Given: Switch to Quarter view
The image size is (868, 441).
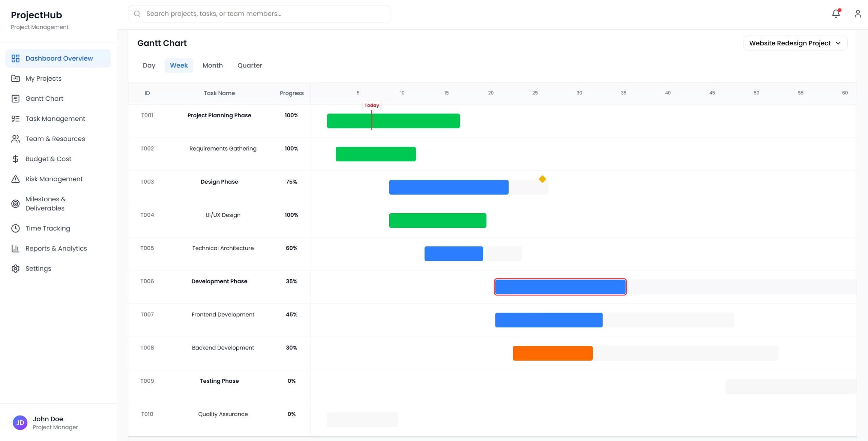Looking at the screenshot, I should (x=250, y=65).
